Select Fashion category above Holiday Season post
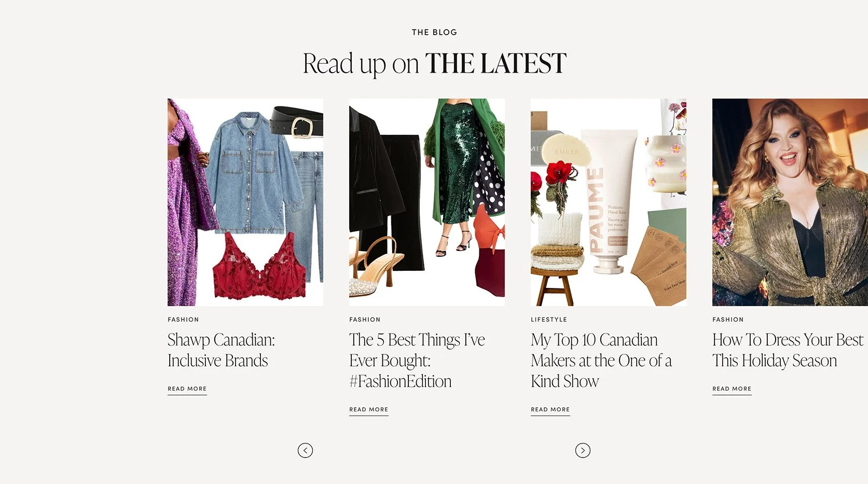Screen dimensions: 868x484 [728, 320]
